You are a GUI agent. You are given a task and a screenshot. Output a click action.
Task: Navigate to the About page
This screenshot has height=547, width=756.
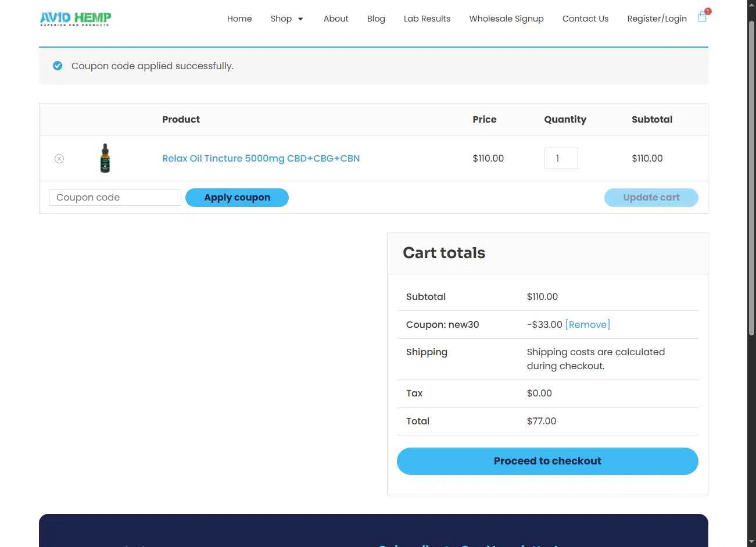click(336, 19)
